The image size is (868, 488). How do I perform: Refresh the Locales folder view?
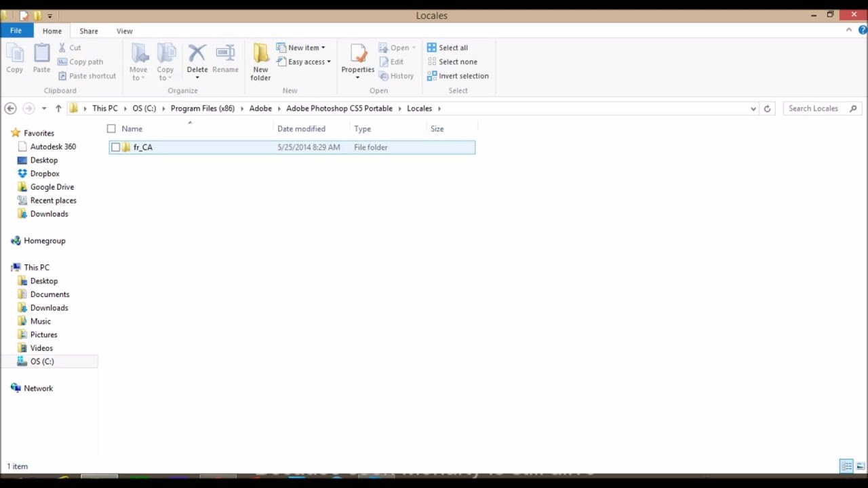pyautogui.click(x=767, y=108)
